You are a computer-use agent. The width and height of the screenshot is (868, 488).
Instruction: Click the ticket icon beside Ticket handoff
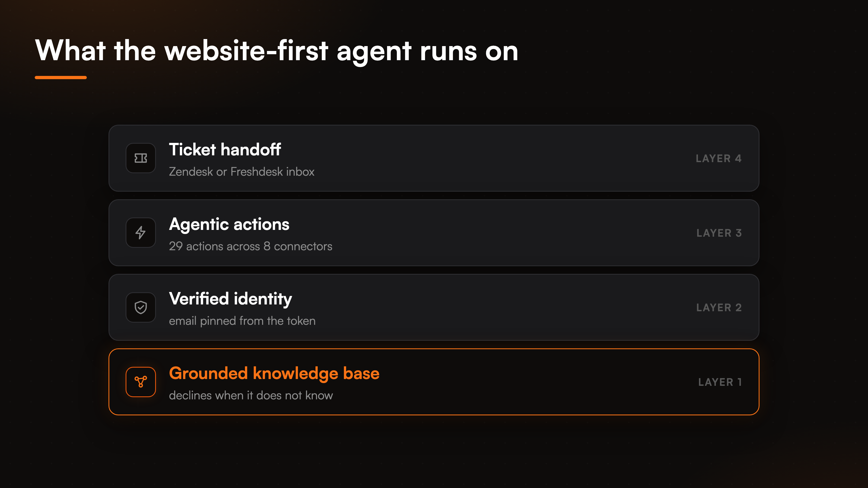click(x=141, y=158)
